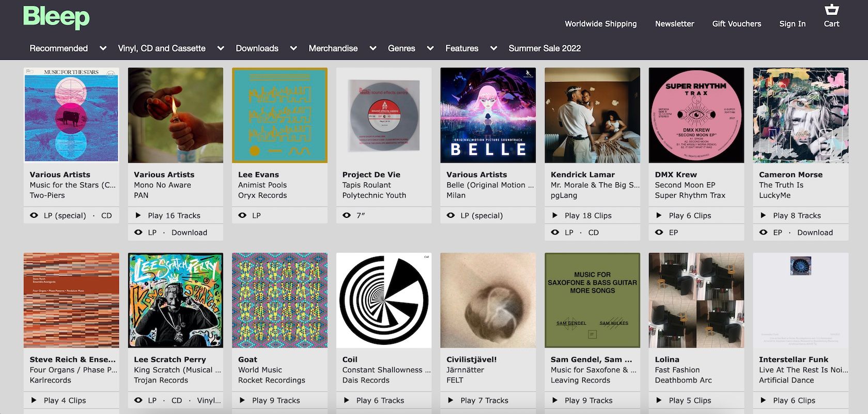The image size is (868, 414).
Task: Open the Summer Sale 2022 menu item
Action: pos(545,48)
